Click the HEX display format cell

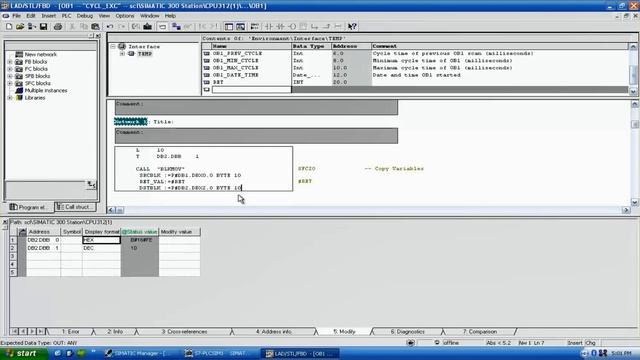(x=101, y=240)
